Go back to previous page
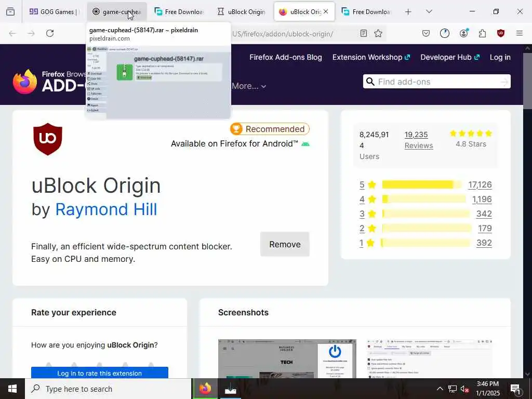Screen dimensions: 532x399 (12, 33)
